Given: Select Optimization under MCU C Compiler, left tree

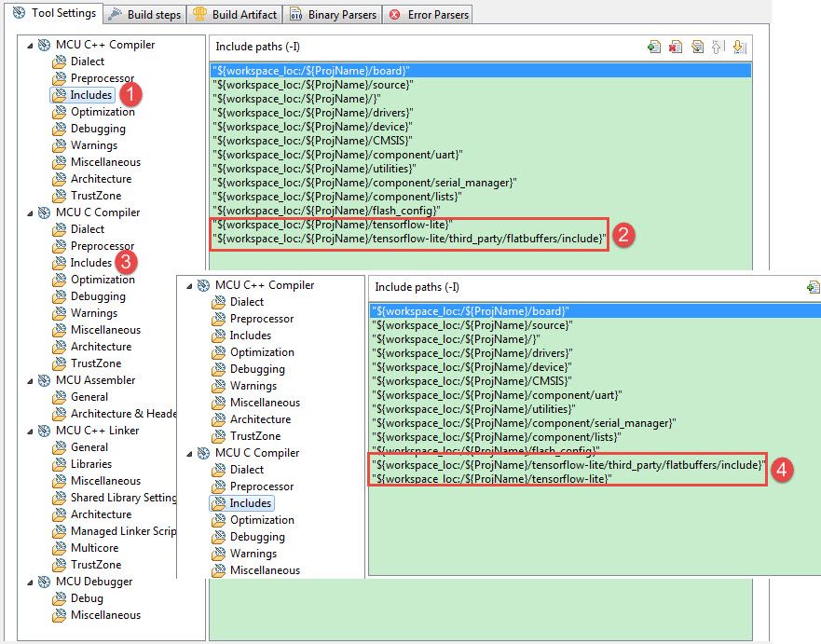Looking at the screenshot, I should click(x=94, y=279).
